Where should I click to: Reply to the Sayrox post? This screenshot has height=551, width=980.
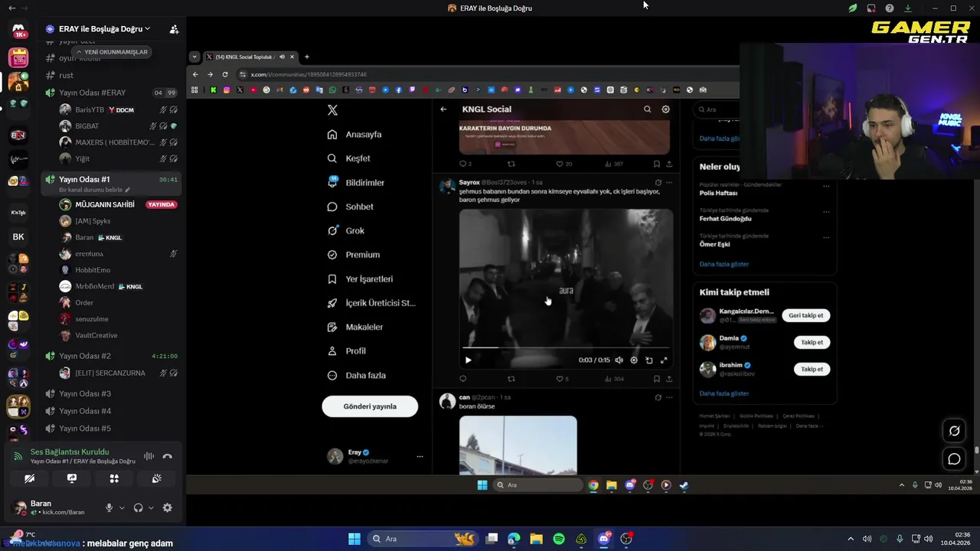[x=462, y=379]
